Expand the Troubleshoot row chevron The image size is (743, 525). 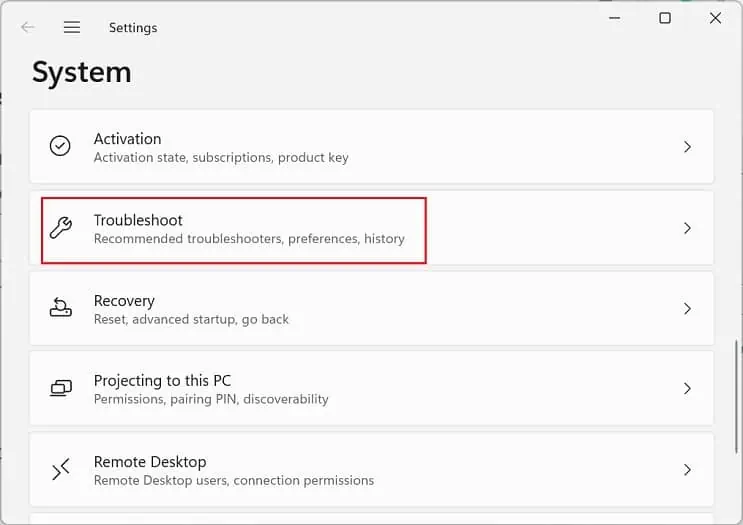tap(687, 228)
